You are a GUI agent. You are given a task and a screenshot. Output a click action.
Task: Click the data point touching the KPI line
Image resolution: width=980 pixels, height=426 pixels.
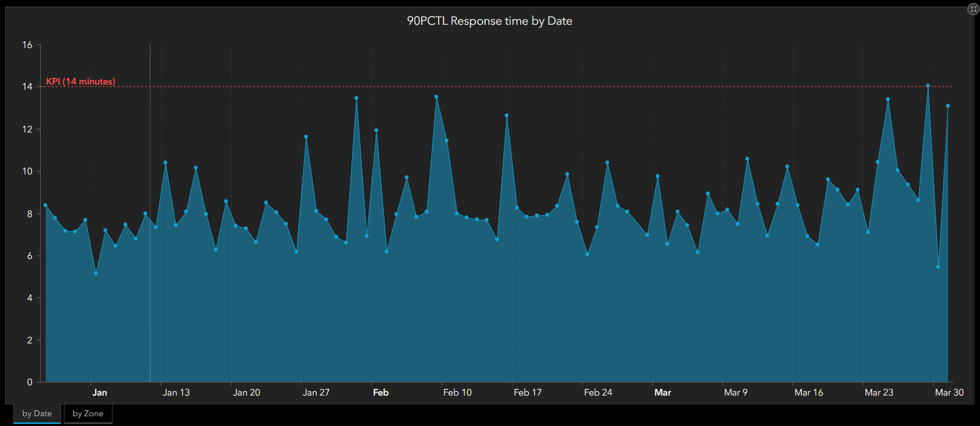click(928, 86)
